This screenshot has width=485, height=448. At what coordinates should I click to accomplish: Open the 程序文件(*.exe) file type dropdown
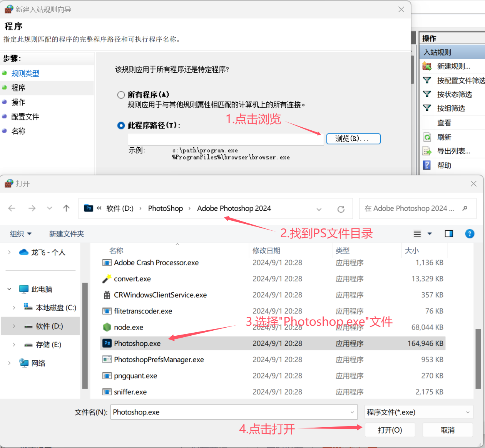point(468,412)
